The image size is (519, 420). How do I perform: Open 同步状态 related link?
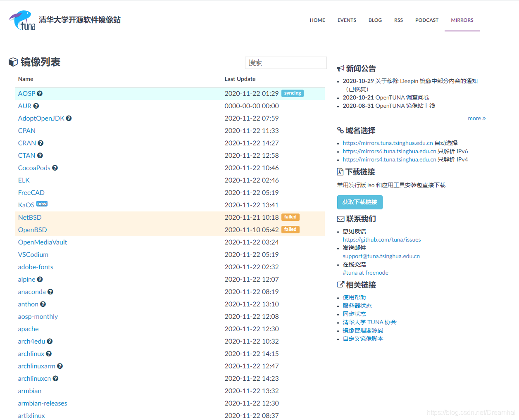[x=354, y=314]
